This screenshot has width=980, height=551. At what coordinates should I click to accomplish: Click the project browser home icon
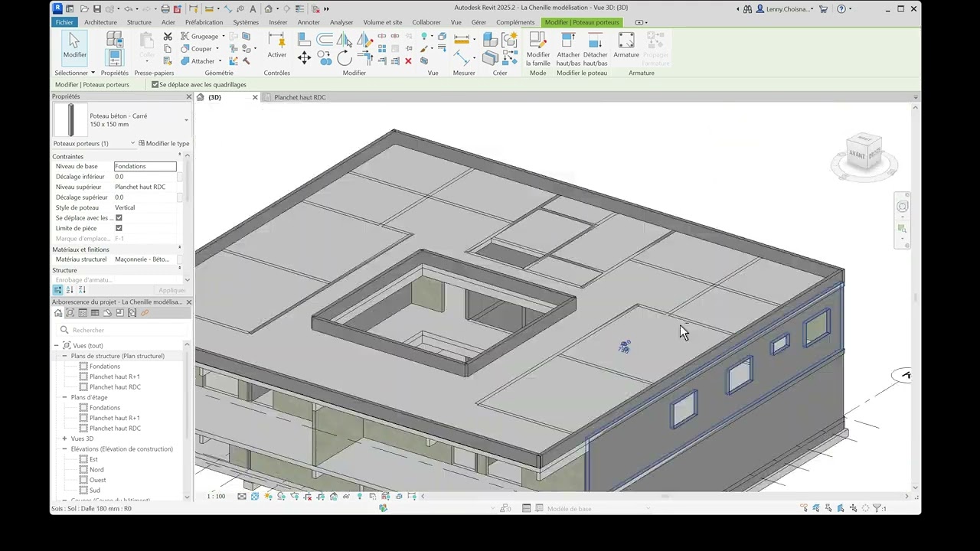[58, 313]
